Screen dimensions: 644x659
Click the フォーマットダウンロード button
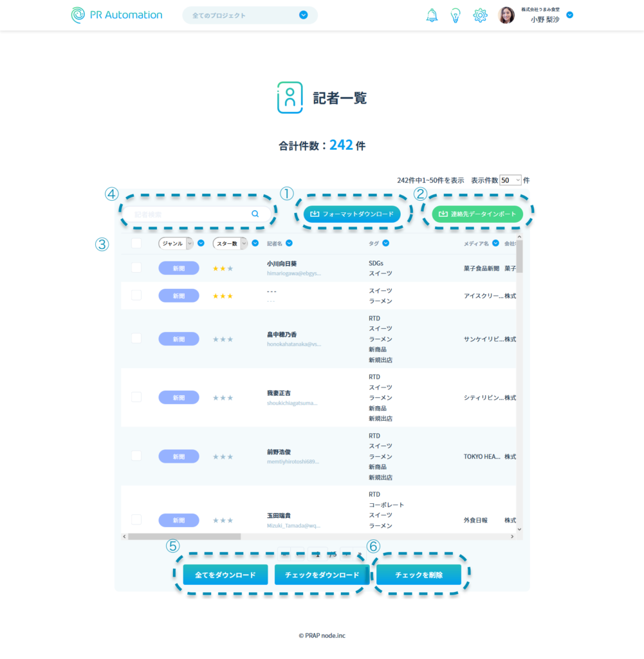coord(352,214)
